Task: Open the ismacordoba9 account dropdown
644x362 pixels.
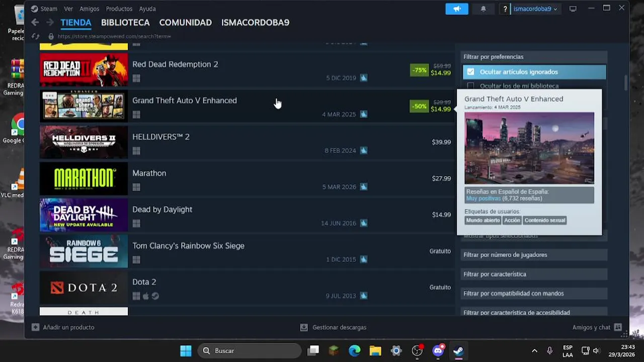Action: click(535, 9)
